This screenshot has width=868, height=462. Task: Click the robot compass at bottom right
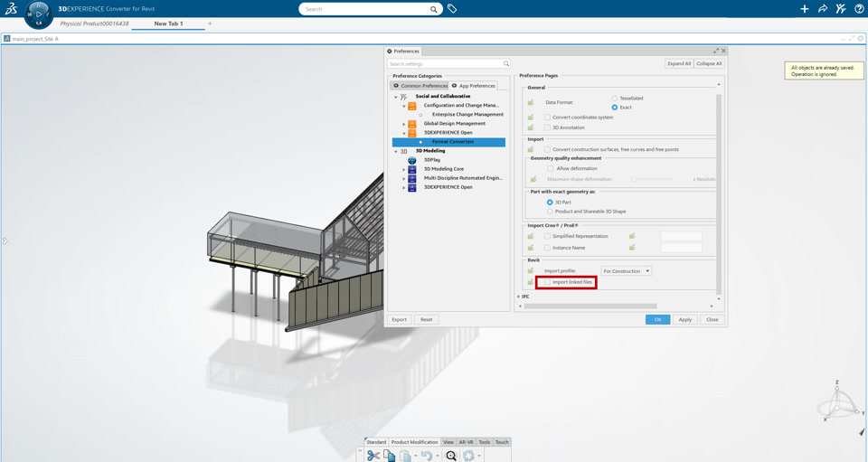[838, 402]
